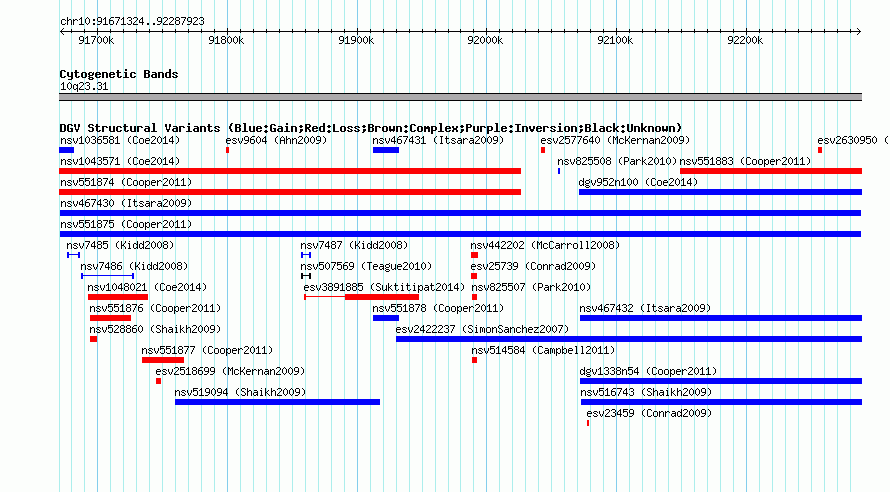This screenshot has width=890, height=492.
Task: Click the blue bar under nsv551875
Action: [x=460, y=234]
